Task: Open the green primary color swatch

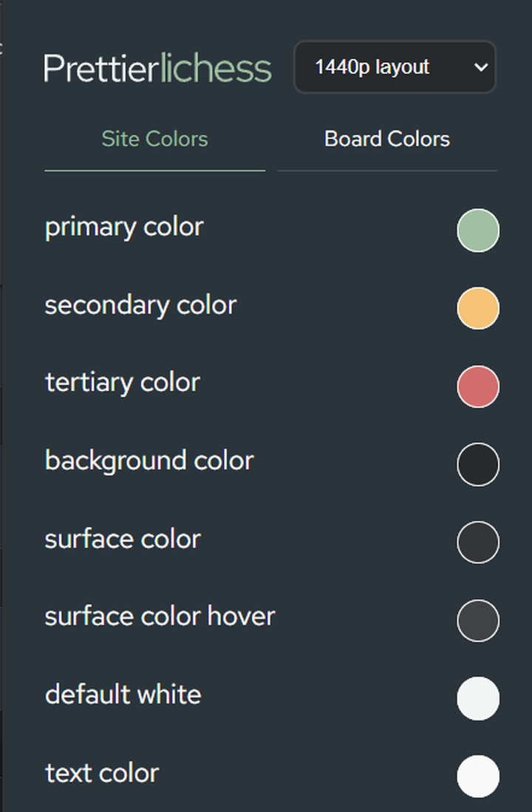Action: (x=478, y=231)
